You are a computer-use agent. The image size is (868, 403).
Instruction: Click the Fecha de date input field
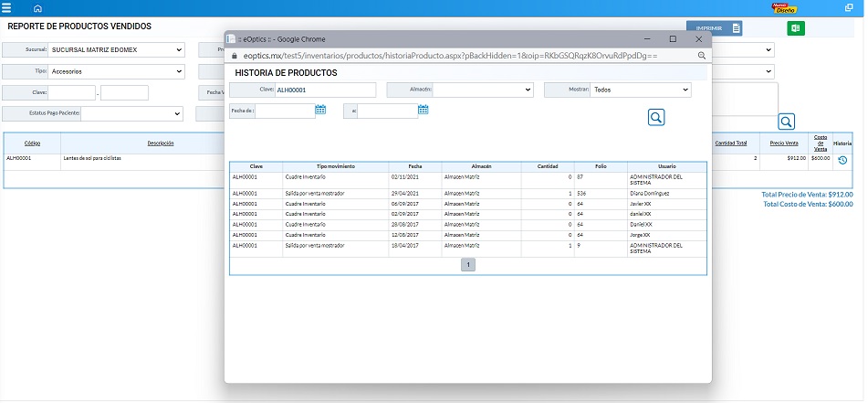coord(285,111)
